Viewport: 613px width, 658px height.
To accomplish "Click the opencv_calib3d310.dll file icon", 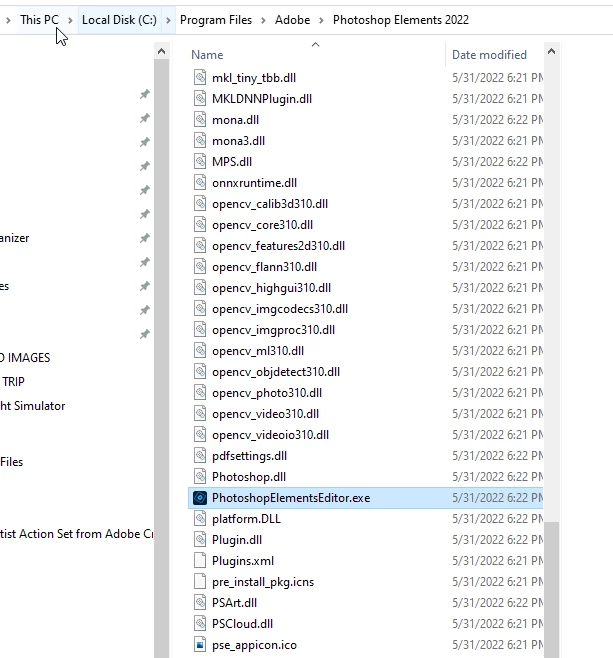I will tap(200, 204).
